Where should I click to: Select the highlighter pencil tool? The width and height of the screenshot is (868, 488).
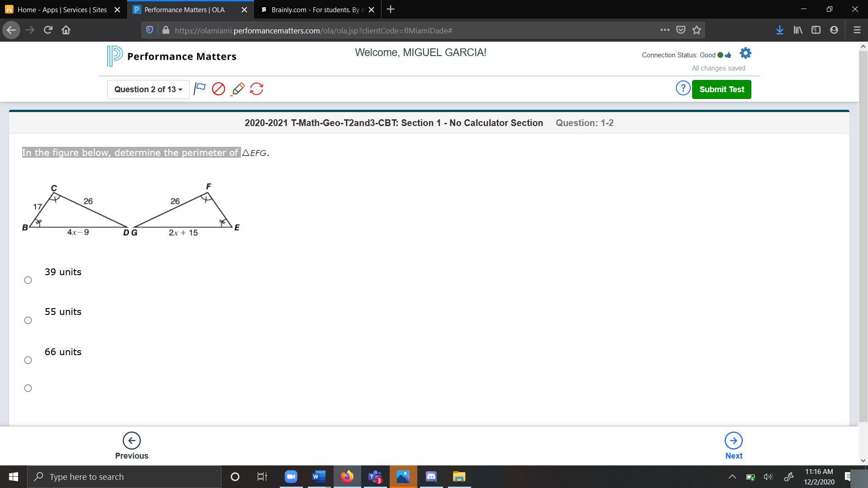[x=238, y=89]
